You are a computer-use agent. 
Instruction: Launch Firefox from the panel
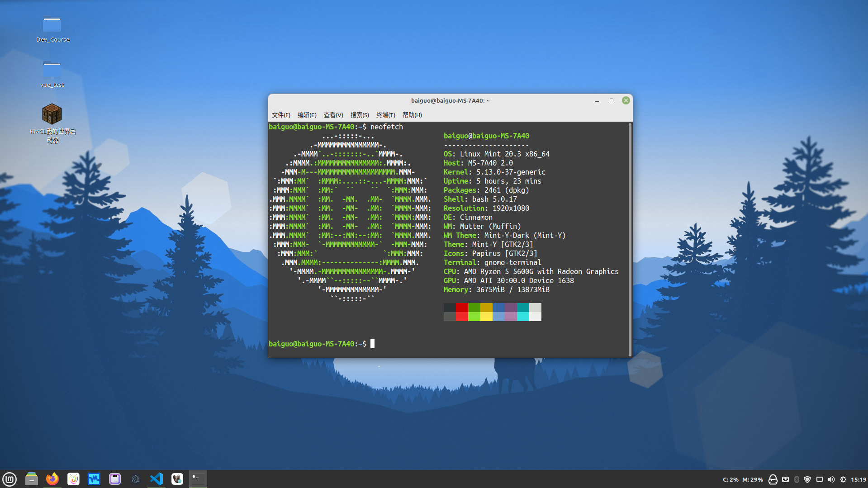click(x=52, y=479)
